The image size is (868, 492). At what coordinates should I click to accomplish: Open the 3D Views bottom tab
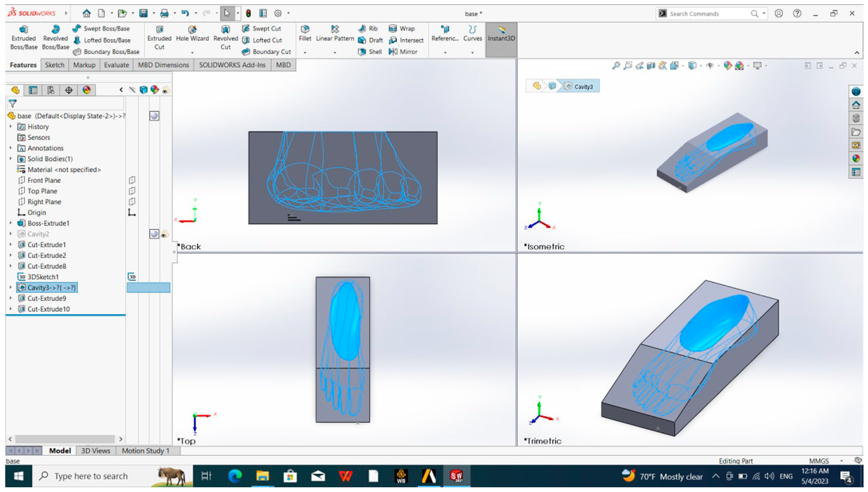point(95,451)
